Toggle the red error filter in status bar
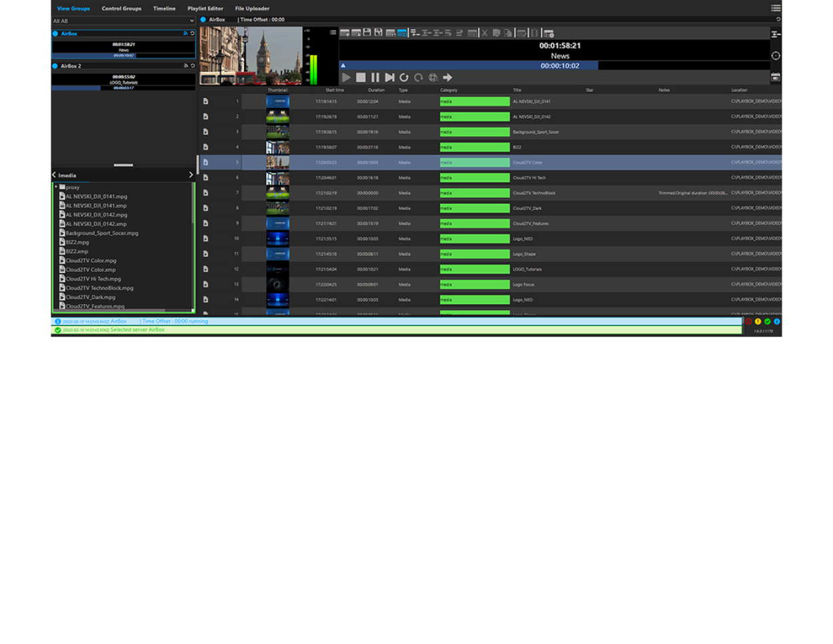This screenshot has width=833, height=644. [748, 322]
